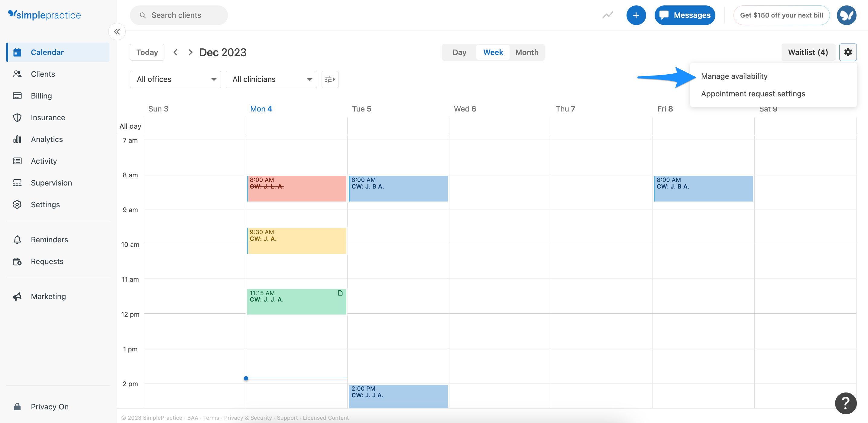Click the plus icon to create new appointment
The image size is (868, 423).
pyautogui.click(x=636, y=15)
